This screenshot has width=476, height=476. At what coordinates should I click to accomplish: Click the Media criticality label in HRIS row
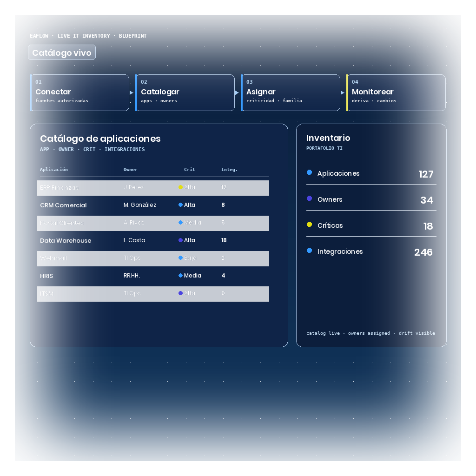192,276
